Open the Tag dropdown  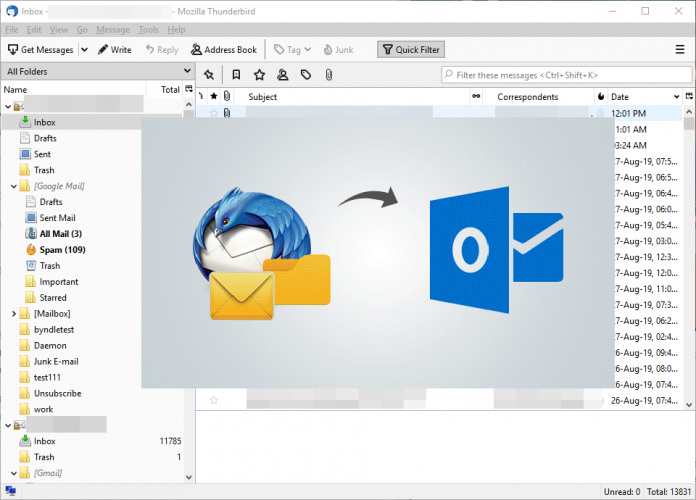(x=292, y=50)
